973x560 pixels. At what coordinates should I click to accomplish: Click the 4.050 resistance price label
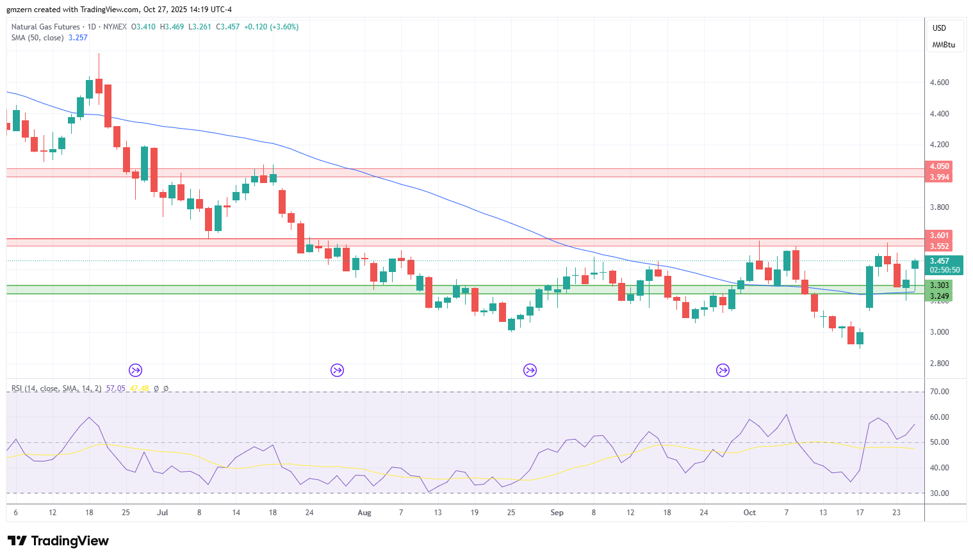click(x=939, y=166)
